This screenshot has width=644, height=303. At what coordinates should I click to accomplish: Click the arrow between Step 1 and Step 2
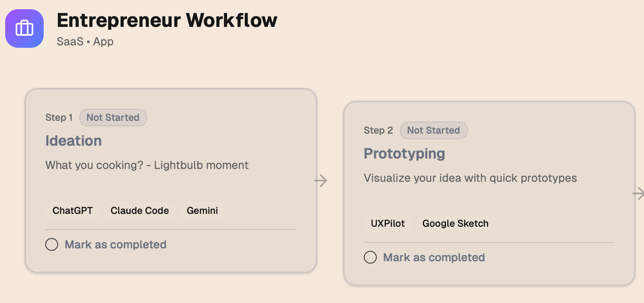pos(321,181)
